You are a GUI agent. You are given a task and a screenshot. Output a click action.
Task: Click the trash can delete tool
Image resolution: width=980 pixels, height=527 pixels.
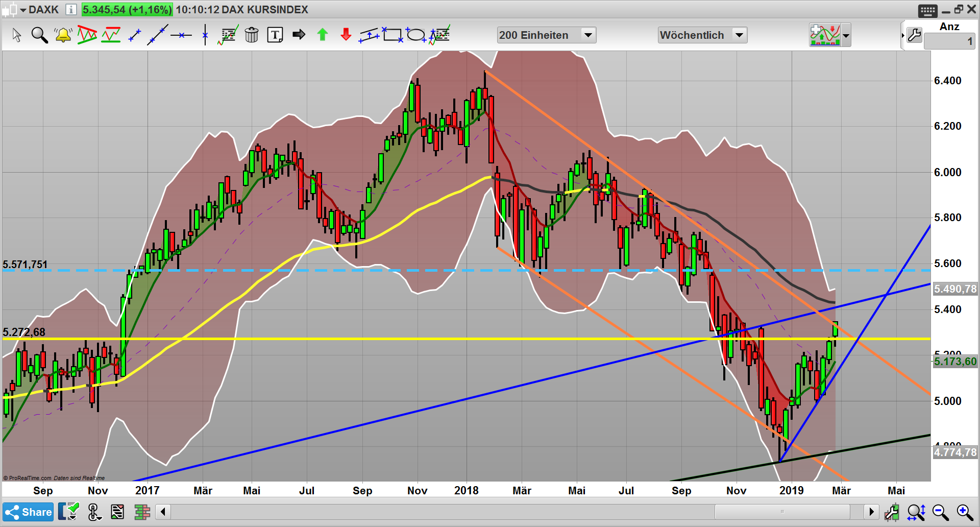pos(252,35)
